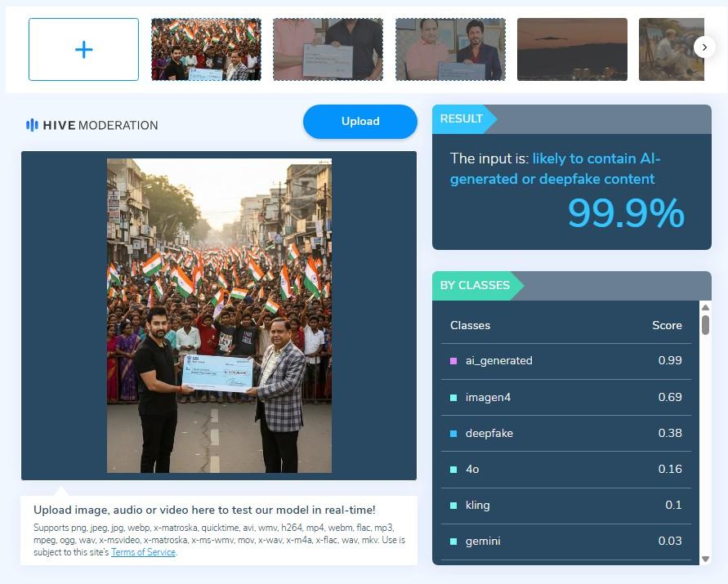Click the Hive Moderation logo icon
Screen dimensions: 728x584
click(x=32, y=125)
